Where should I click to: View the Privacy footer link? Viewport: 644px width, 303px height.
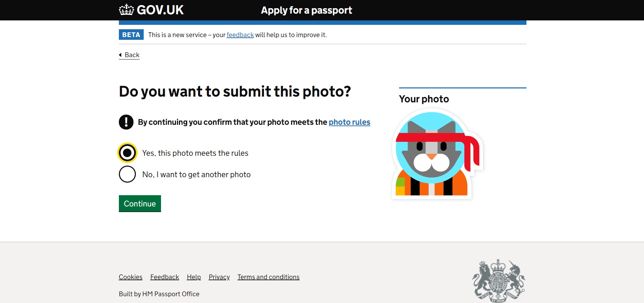point(219,277)
